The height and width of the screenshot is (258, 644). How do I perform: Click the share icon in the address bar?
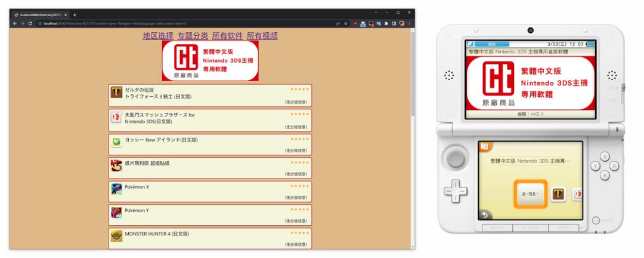coord(338,23)
